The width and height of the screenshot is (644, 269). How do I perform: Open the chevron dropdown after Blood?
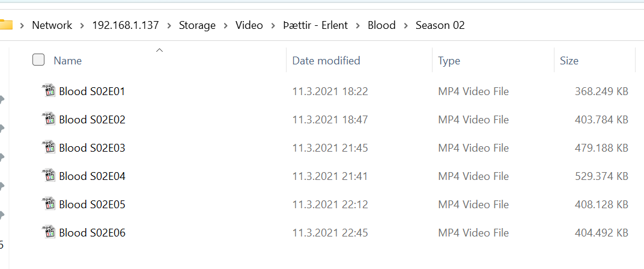(406, 25)
